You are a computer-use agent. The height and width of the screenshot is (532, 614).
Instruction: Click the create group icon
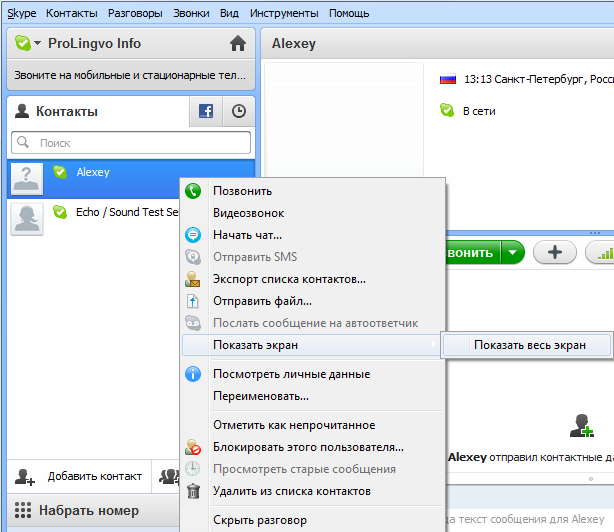tap(169, 476)
